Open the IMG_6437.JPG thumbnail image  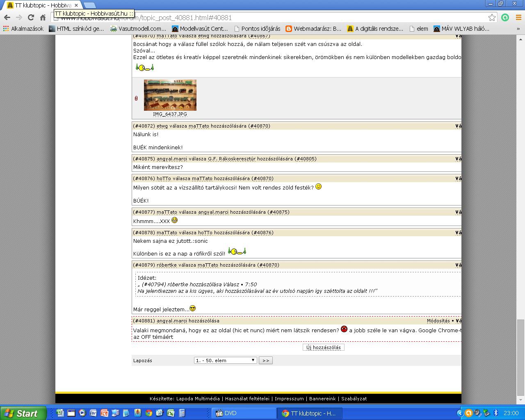[170, 95]
